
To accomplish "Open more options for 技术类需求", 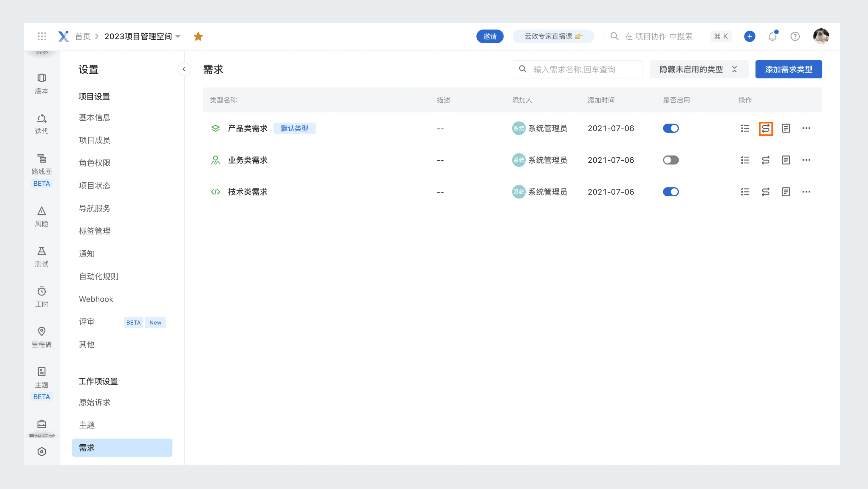I will [806, 192].
